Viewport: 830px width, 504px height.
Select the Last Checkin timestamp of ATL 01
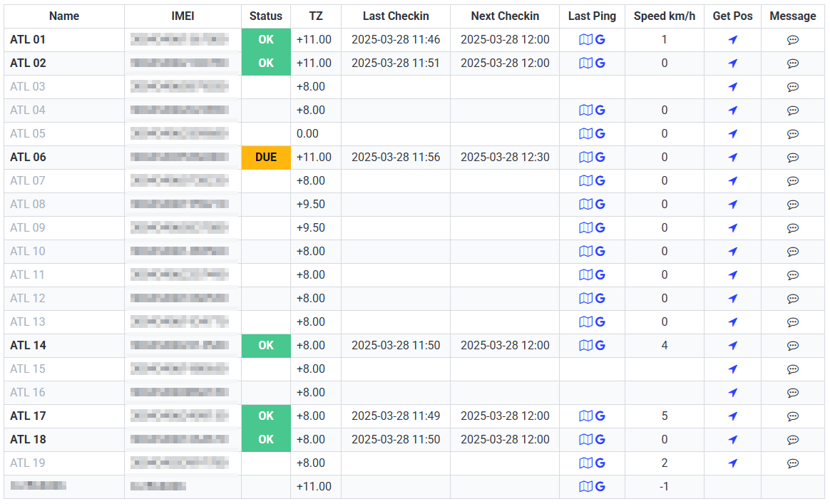coord(395,40)
